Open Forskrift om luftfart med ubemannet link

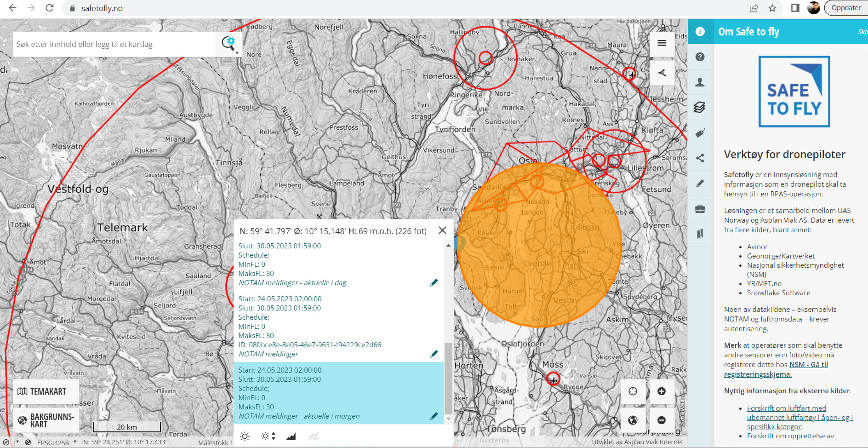pos(800,417)
